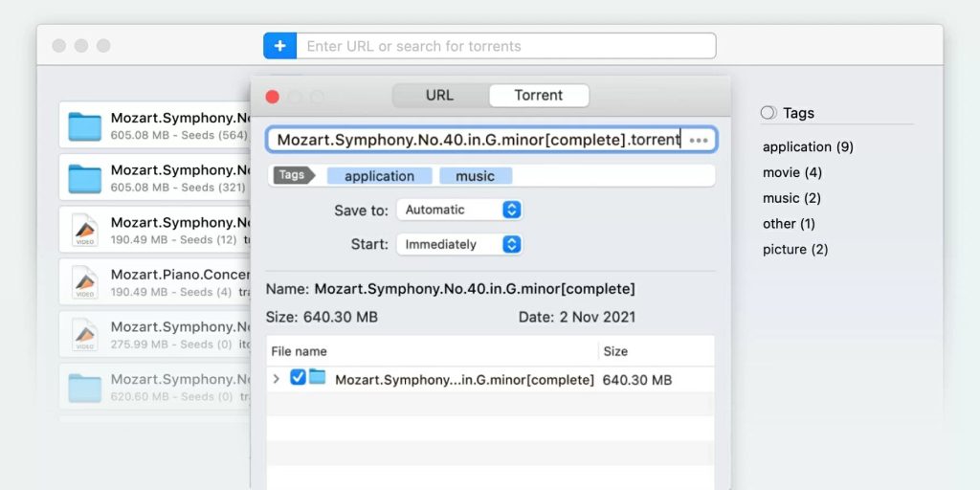Image resolution: width=980 pixels, height=490 pixels.
Task: Click the music tag chip in Tags field
Action: point(476,176)
